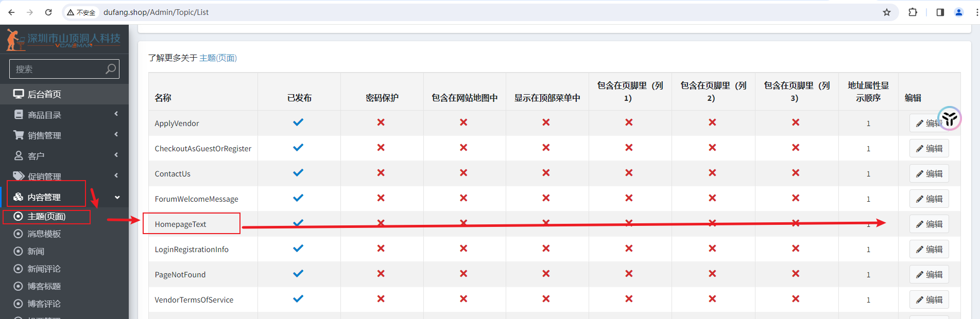Click the published checkmark for ApplyVendor

[298, 122]
